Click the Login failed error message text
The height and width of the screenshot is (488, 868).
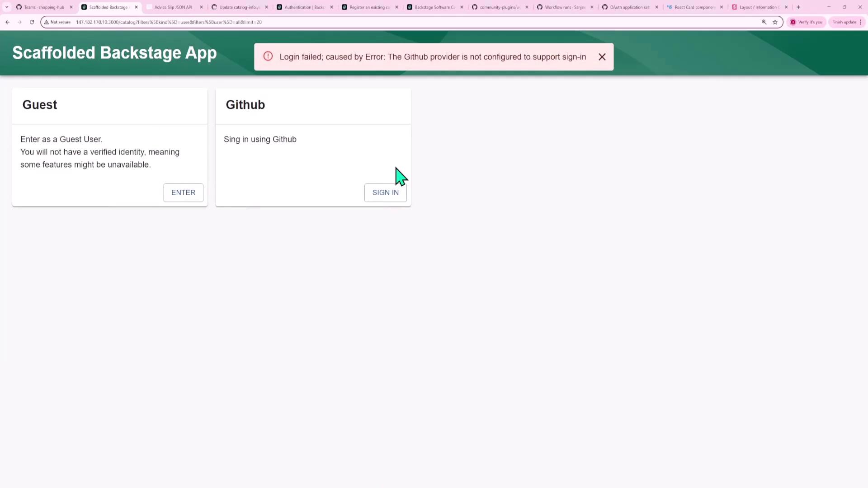[x=433, y=57]
